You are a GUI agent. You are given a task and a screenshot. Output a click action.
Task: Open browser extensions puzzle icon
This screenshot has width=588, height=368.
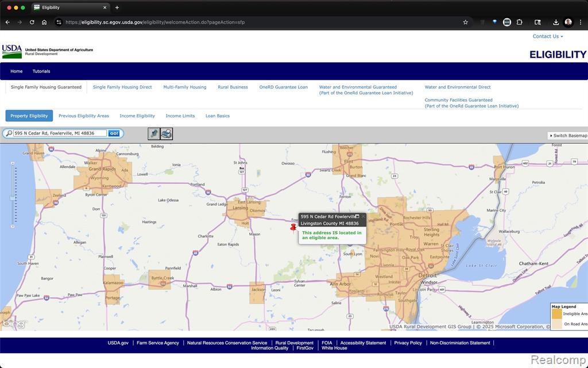(519, 22)
